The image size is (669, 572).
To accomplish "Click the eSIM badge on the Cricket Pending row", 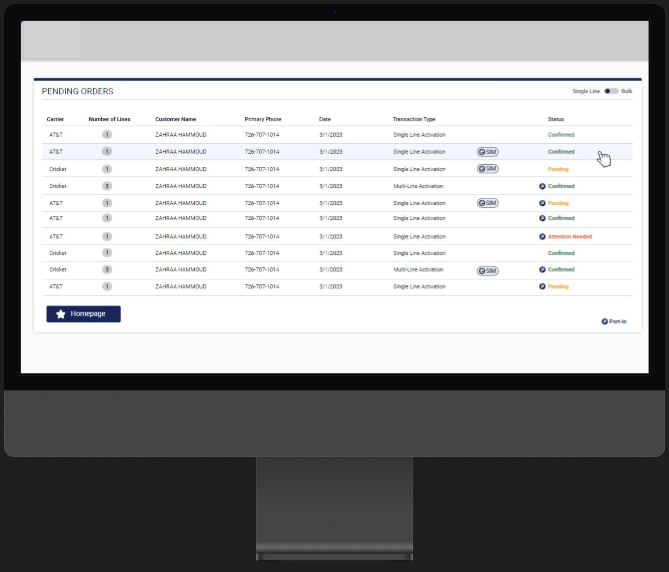I will click(x=488, y=169).
